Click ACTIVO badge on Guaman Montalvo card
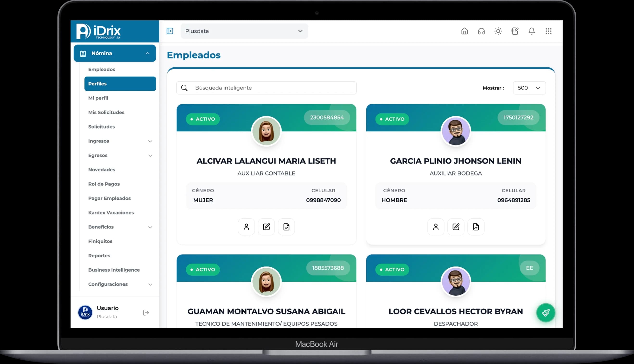Viewport: 634px width, 364px height. (x=203, y=270)
